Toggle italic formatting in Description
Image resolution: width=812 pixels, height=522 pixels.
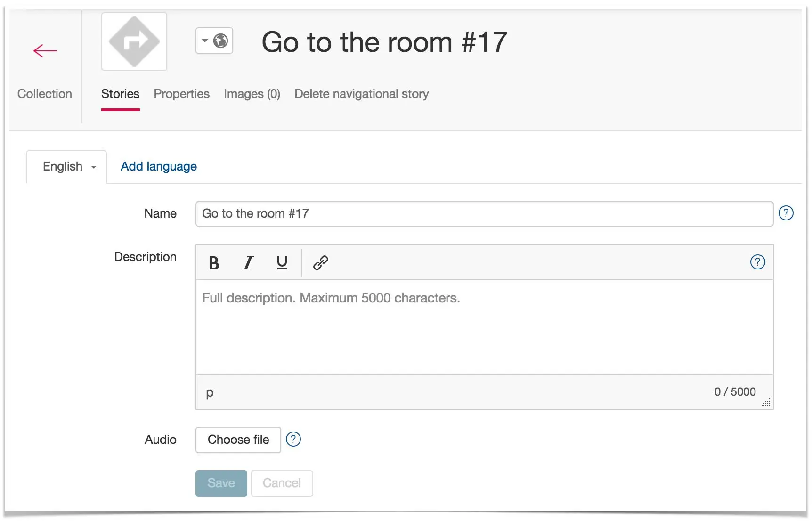[x=248, y=262]
